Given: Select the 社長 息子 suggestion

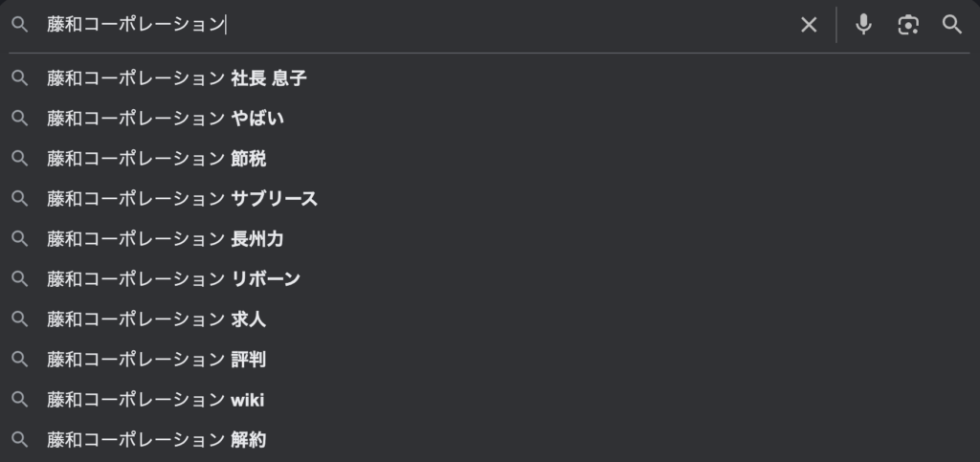Looking at the screenshot, I should [176, 78].
